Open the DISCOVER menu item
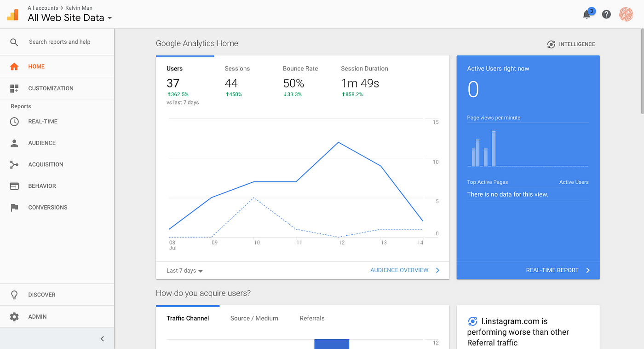644x349 pixels. [57, 295]
